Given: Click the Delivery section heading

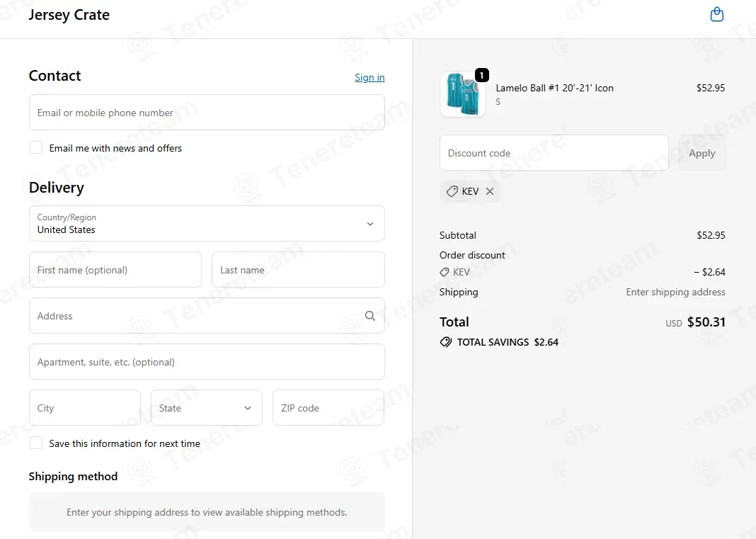Looking at the screenshot, I should click(x=57, y=187).
